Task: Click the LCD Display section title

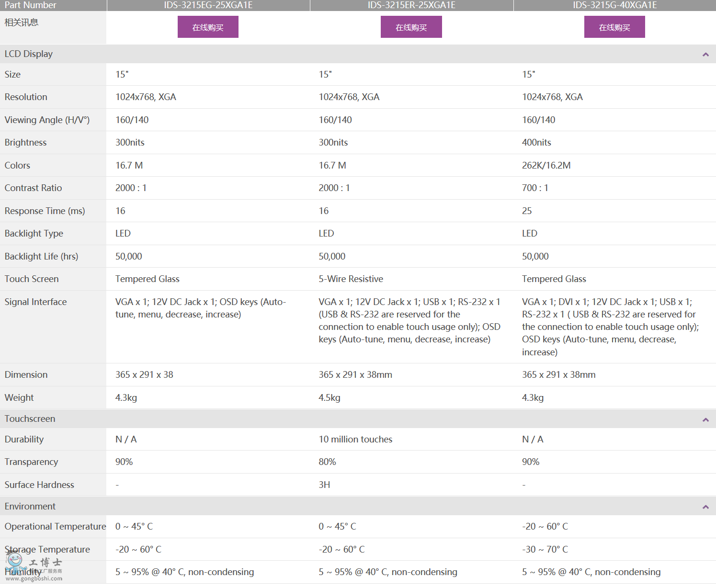Action: (29, 54)
